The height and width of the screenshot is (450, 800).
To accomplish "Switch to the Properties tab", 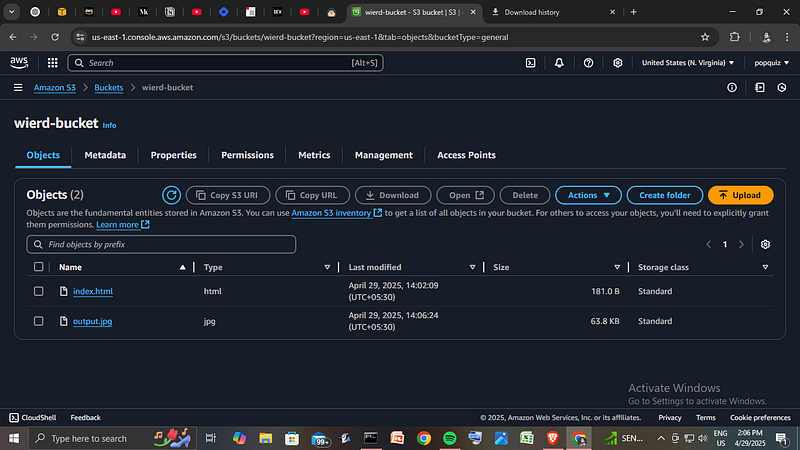I will click(x=173, y=155).
